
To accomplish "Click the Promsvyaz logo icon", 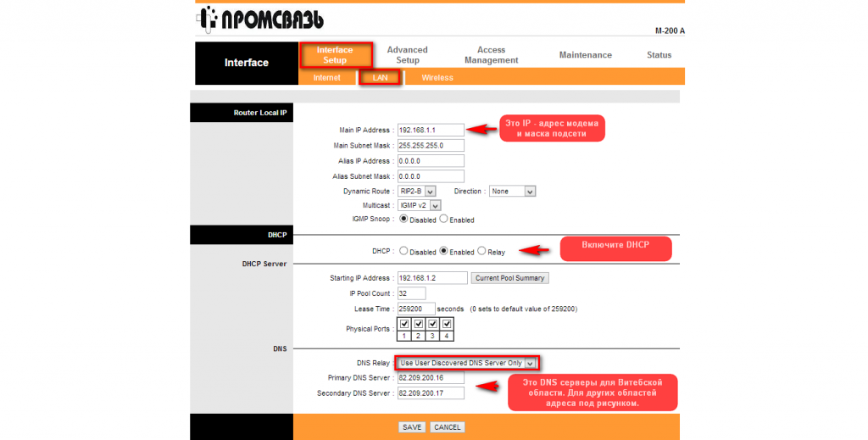I will (209, 18).
